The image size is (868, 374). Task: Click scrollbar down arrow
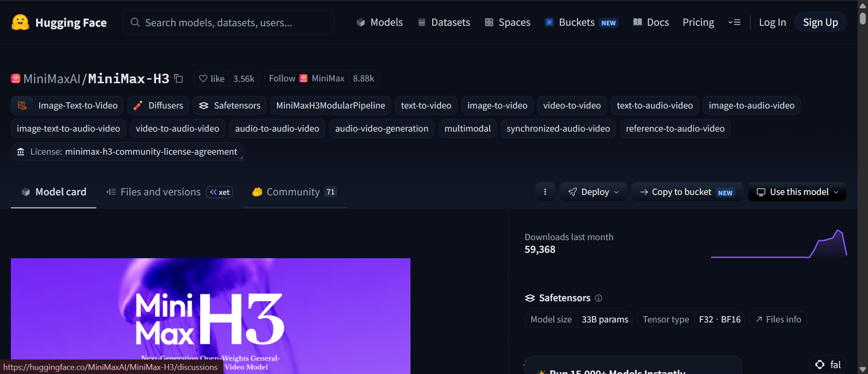tap(863, 369)
